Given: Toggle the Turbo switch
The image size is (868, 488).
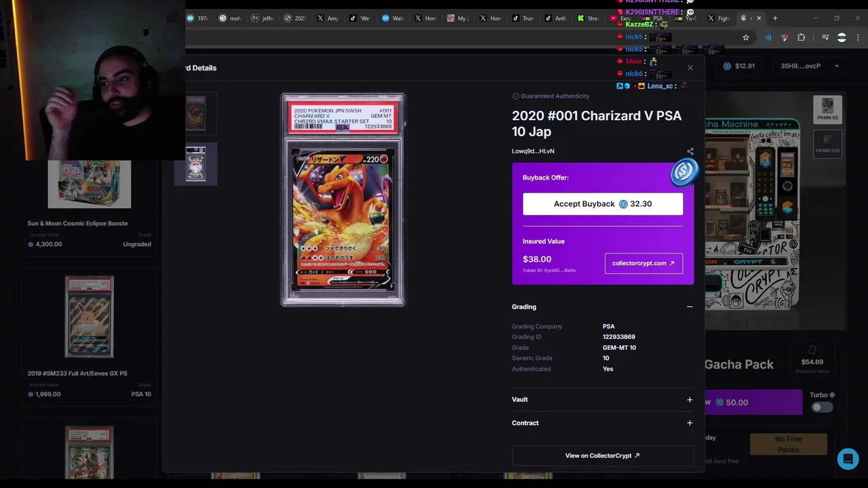Looking at the screenshot, I should pos(822,407).
